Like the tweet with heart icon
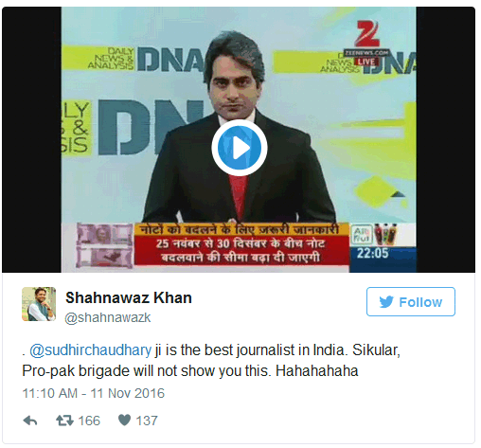 point(124,420)
